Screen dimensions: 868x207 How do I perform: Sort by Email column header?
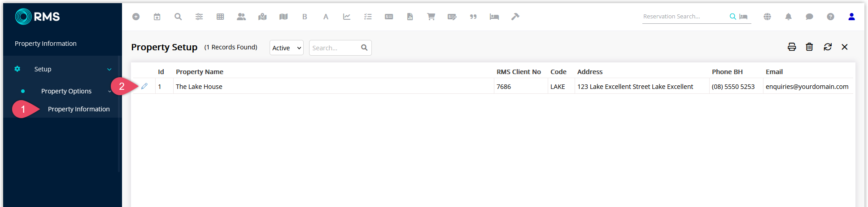point(774,72)
